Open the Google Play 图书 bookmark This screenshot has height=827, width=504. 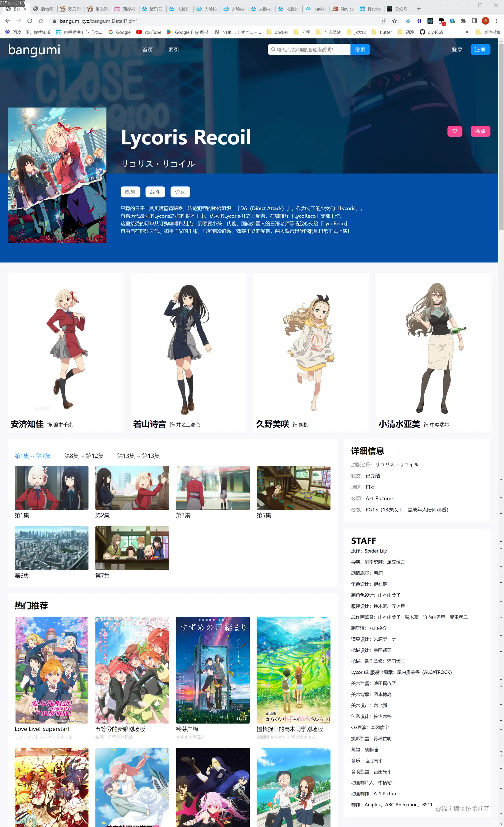tap(188, 32)
